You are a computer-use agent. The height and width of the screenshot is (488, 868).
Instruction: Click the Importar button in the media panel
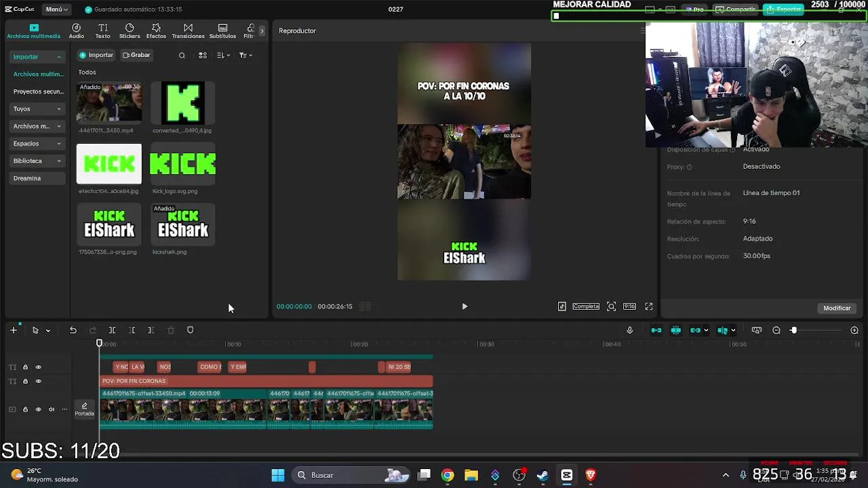pos(96,55)
